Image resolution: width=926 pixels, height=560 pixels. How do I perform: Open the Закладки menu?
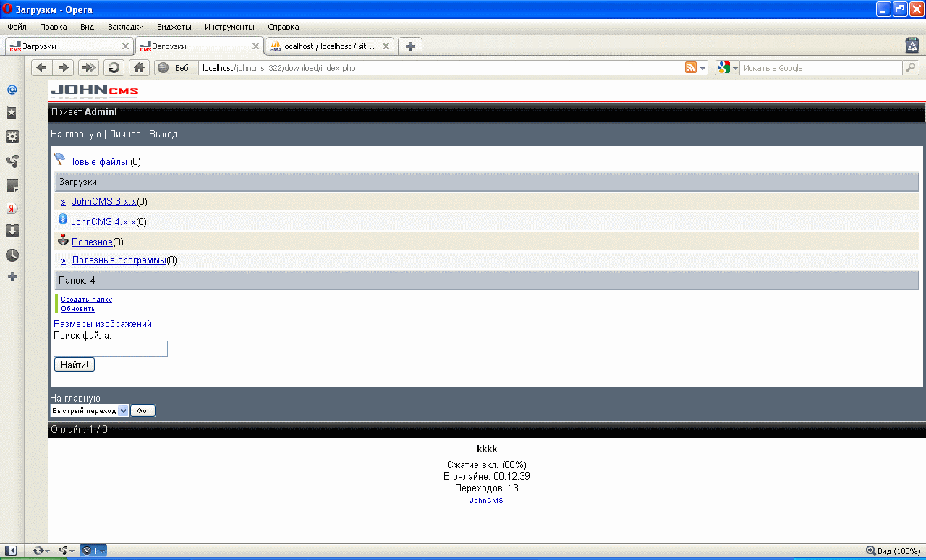pos(126,27)
